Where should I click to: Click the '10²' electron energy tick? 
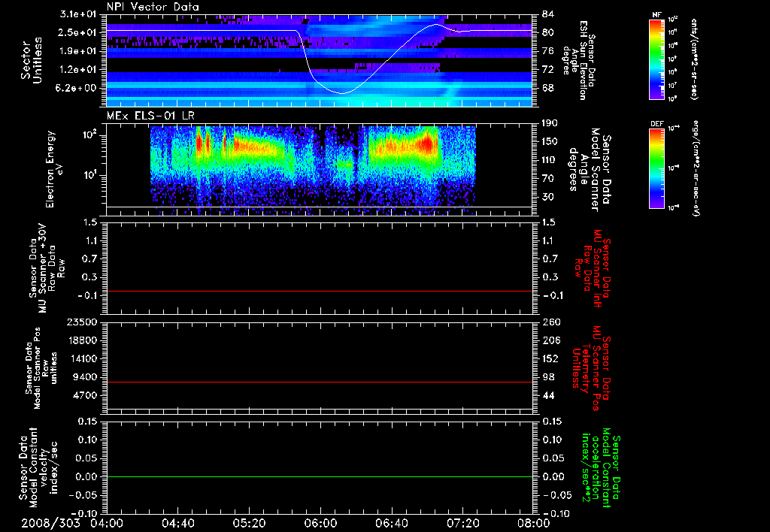click(x=89, y=135)
